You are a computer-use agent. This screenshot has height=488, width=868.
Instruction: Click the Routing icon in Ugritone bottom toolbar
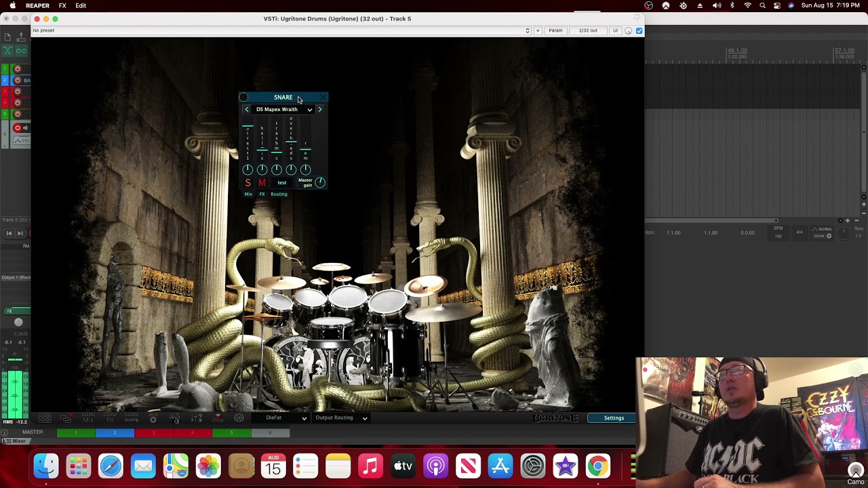point(132,419)
